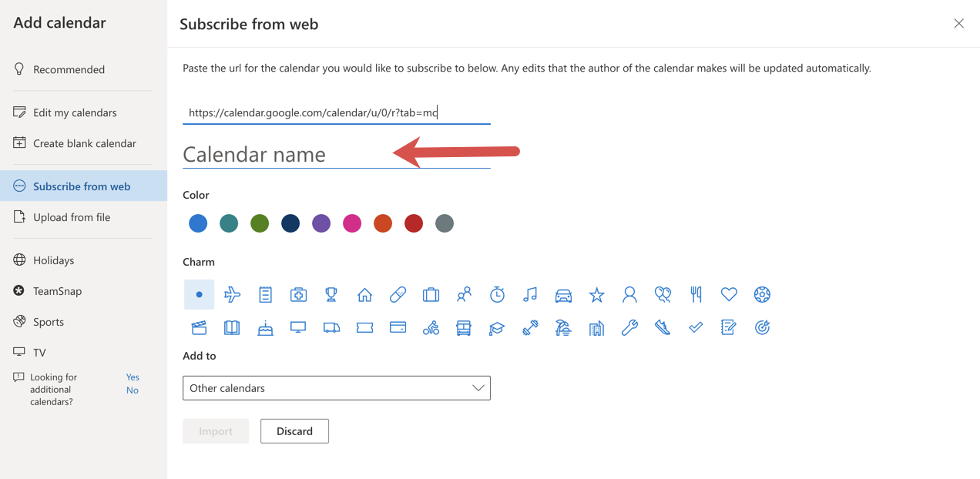Select the orange color swatch
This screenshot has height=479, width=980.
pos(383,223)
